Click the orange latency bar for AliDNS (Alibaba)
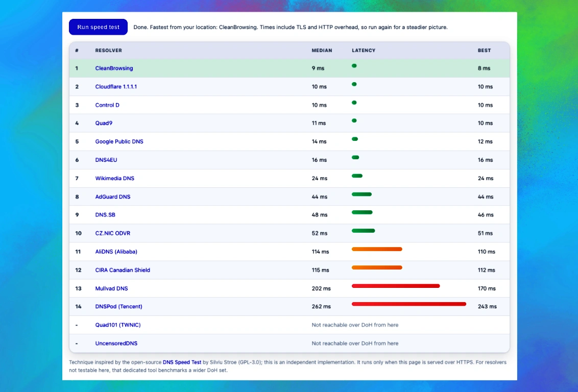This screenshot has width=578, height=392. [377, 249]
